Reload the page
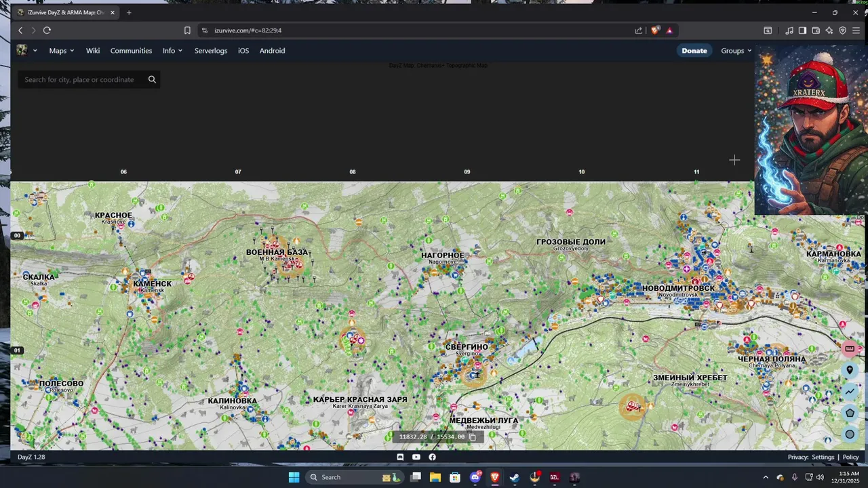This screenshot has width=868, height=488. 47,30
